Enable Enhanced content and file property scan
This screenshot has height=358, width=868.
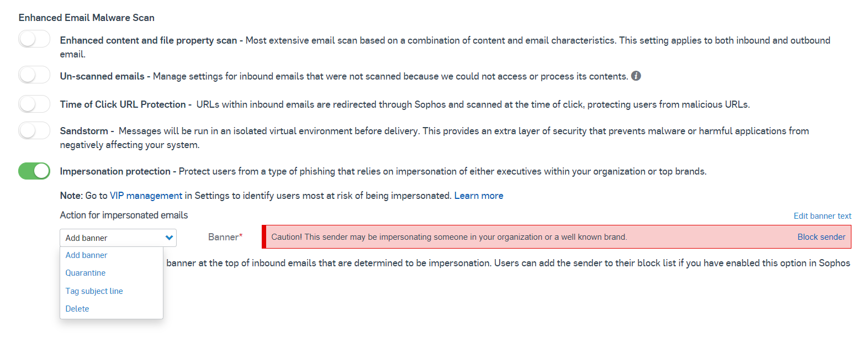34,39
